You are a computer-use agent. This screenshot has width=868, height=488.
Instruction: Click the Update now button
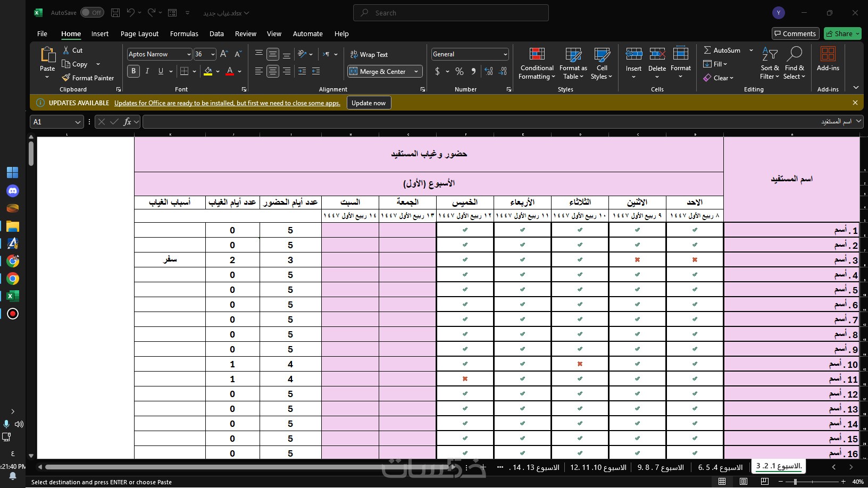[369, 103]
